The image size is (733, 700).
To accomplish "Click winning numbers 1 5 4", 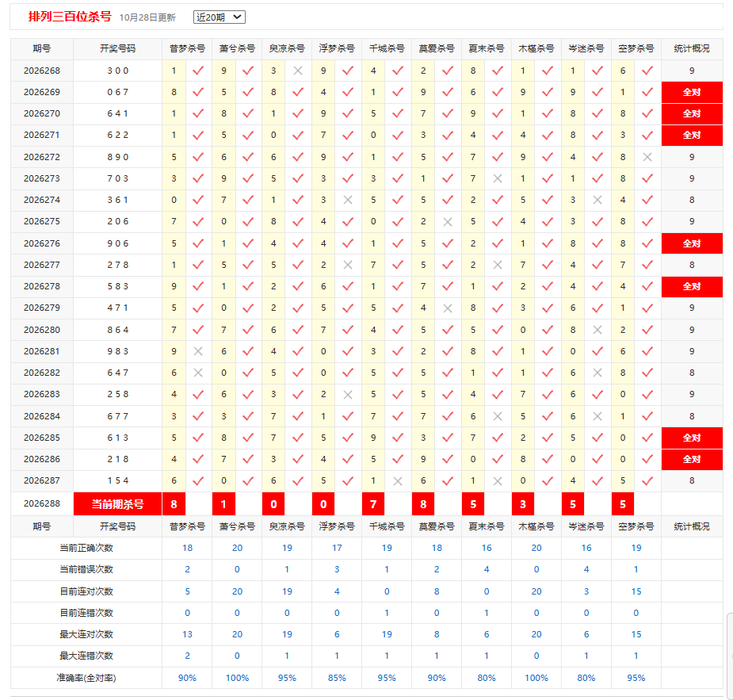I will coord(118,480).
